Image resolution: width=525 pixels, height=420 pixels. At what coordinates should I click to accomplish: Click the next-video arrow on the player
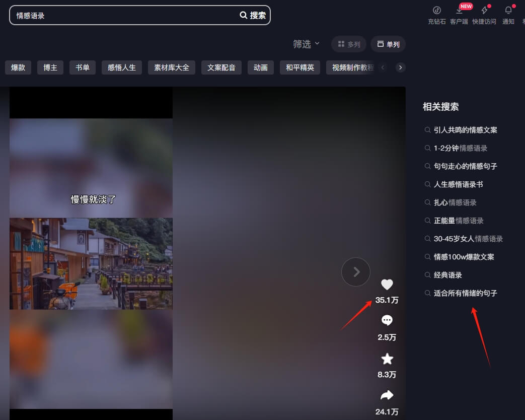[356, 272]
